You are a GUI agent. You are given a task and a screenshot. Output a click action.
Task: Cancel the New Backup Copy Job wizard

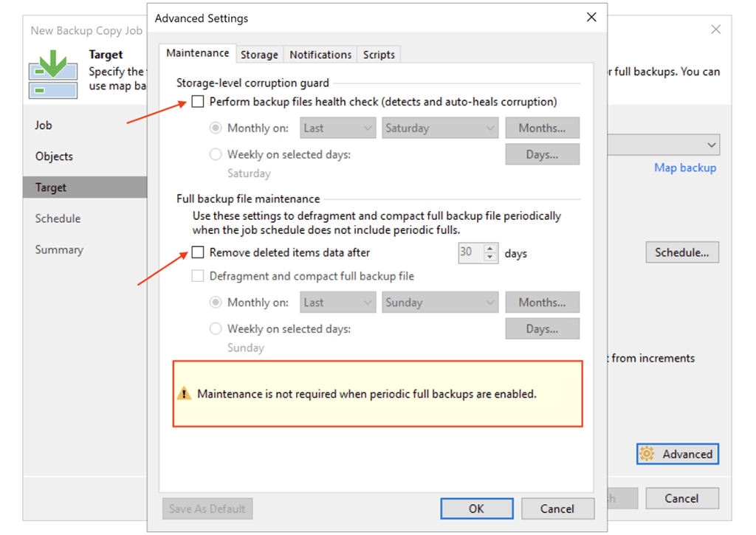tap(682, 498)
